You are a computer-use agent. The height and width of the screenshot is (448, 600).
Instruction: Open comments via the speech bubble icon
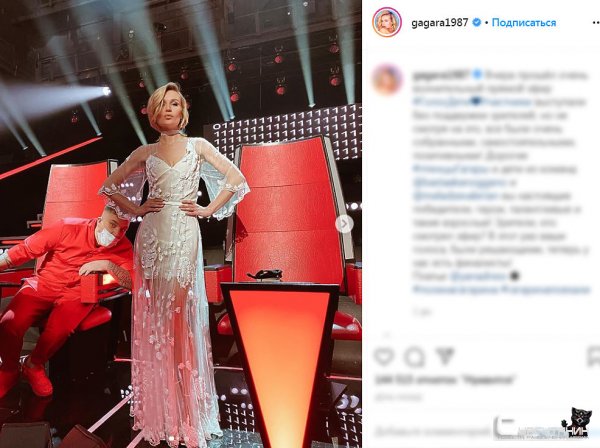click(414, 357)
